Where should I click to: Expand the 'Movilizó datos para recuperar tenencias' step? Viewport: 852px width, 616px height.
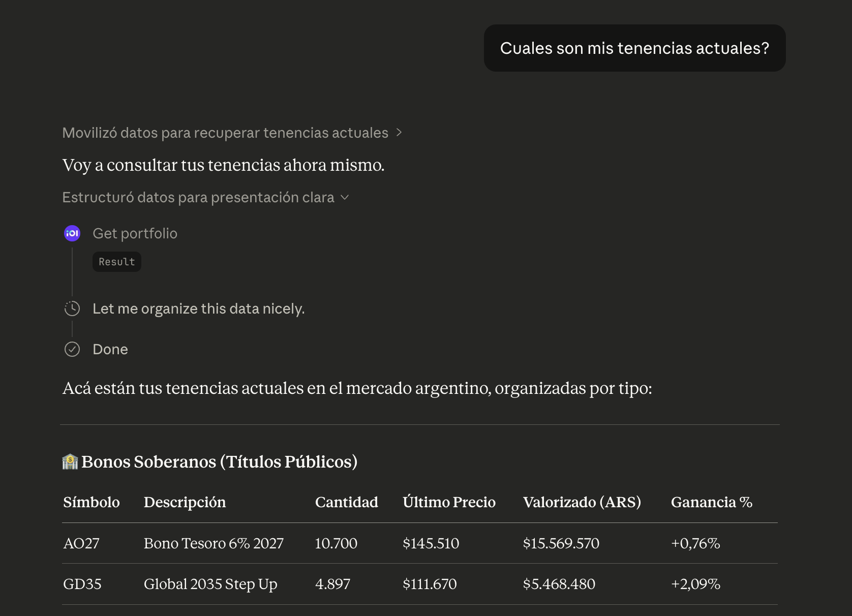tap(400, 133)
